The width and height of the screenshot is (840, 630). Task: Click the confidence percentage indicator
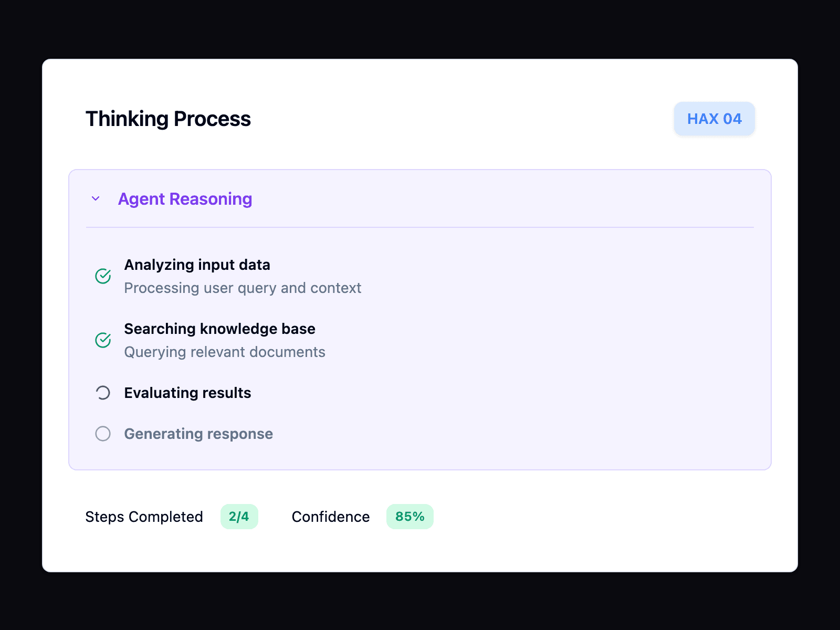[x=409, y=517]
